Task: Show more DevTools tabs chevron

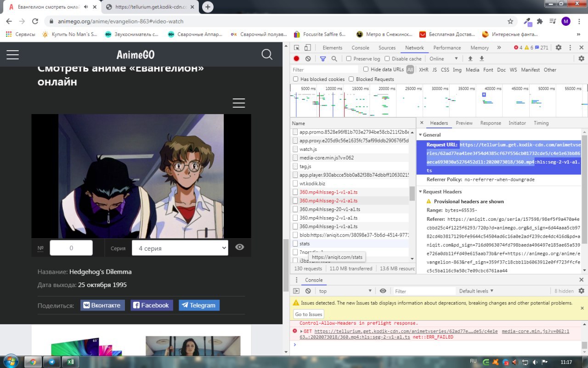Action: pyautogui.click(x=499, y=48)
